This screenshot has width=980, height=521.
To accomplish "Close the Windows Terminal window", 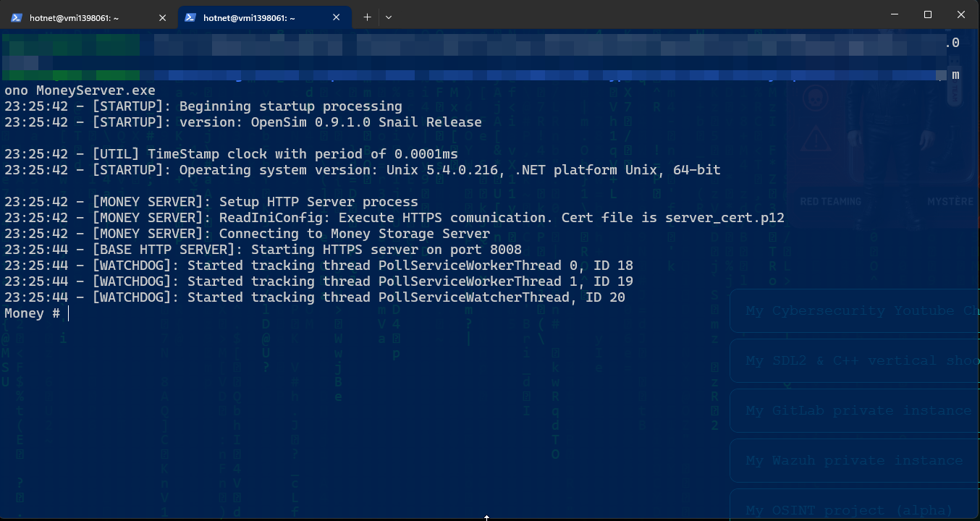I will 961,14.
